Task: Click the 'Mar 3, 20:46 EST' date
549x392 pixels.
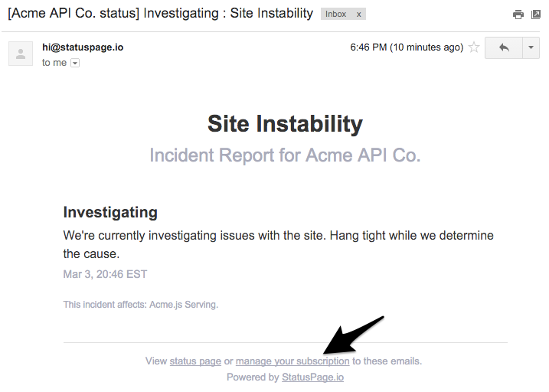Action: point(105,274)
